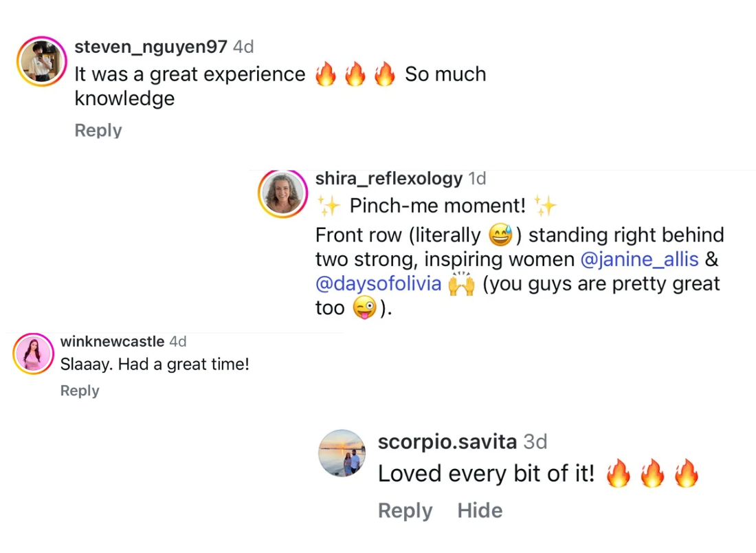Reply to steven_nguyen97's comment
Screen dimensions: 756x553
98,131
